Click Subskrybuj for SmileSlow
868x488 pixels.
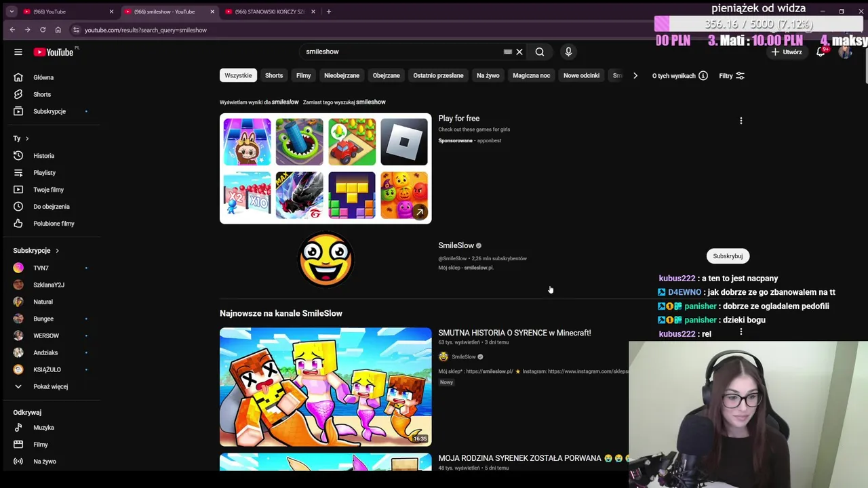[728, 256]
